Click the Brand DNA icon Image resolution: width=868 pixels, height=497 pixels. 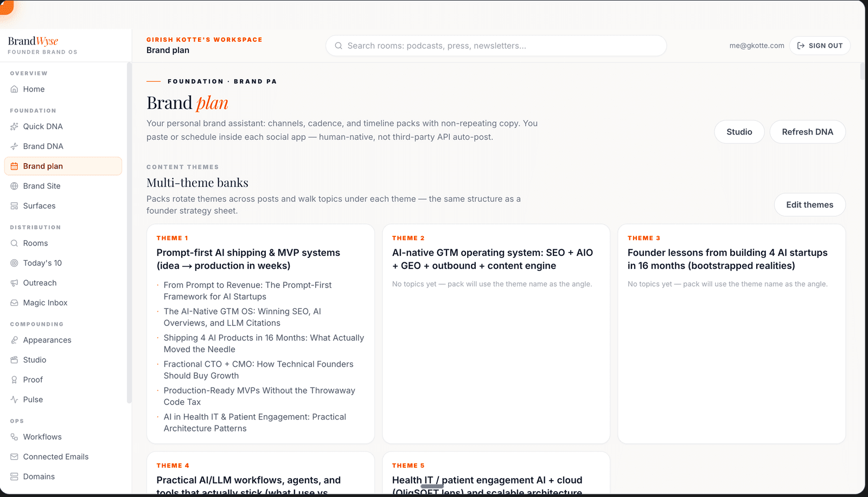15,146
